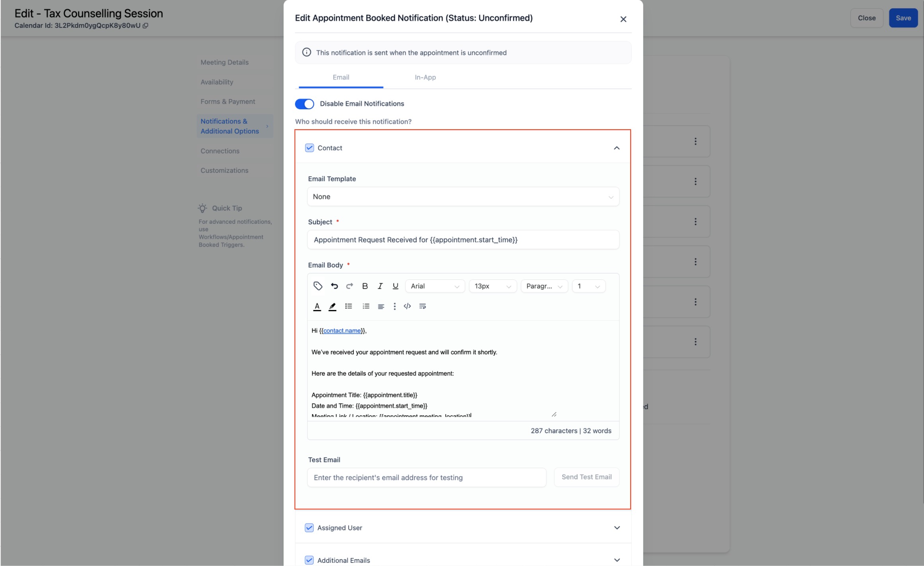The height and width of the screenshot is (566, 924).
Task: Open Meeting Details in sidebar
Action: pos(224,62)
